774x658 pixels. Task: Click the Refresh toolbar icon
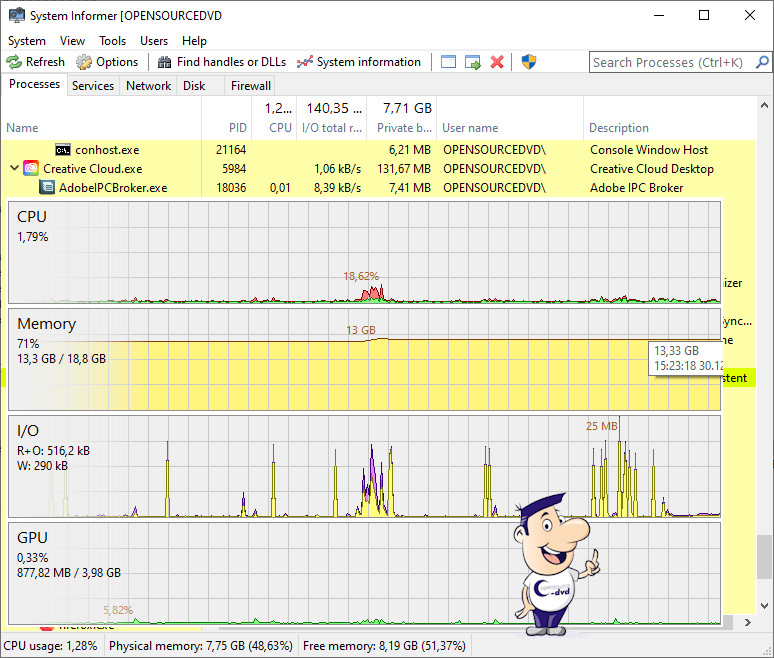click(15, 62)
